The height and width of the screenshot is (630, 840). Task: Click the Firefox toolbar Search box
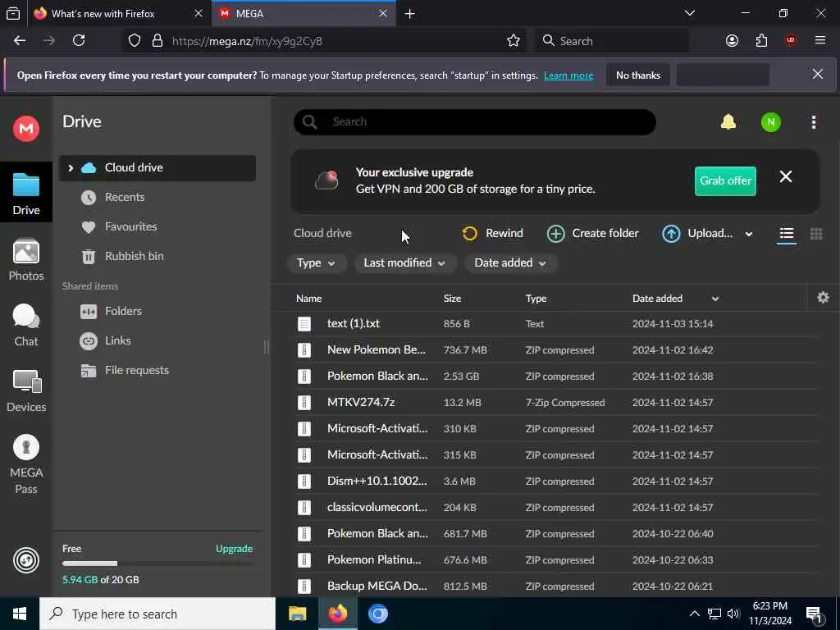point(612,41)
